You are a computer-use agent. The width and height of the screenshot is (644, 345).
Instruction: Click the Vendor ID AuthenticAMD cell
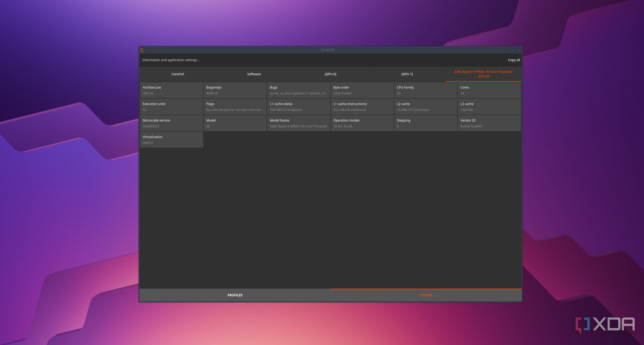[x=489, y=123]
